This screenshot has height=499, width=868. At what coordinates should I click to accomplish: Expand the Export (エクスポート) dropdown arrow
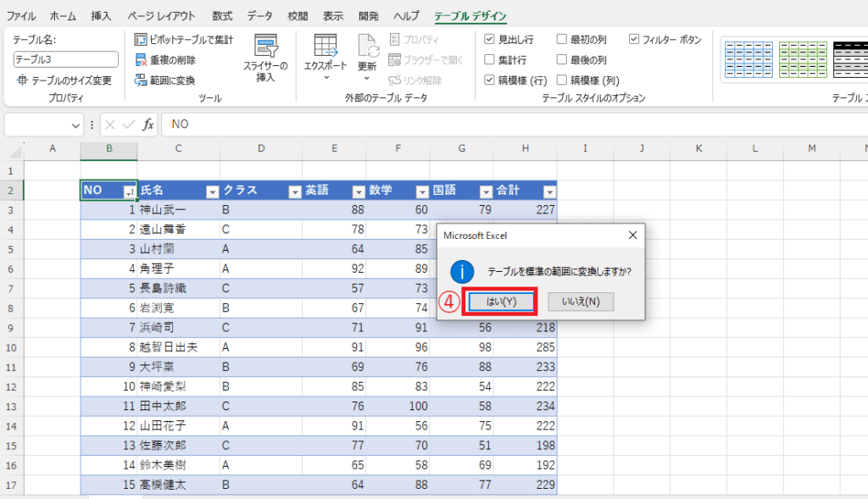click(326, 77)
